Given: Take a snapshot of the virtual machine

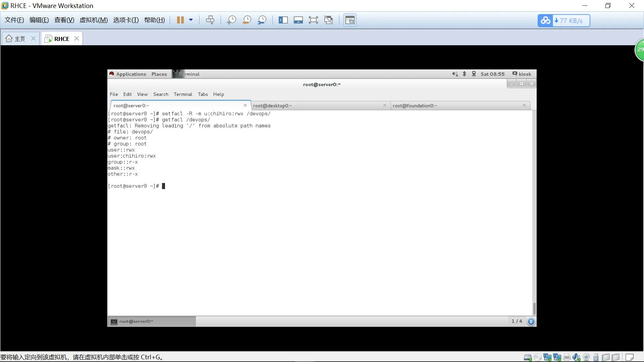Looking at the screenshot, I should [231, 20].
